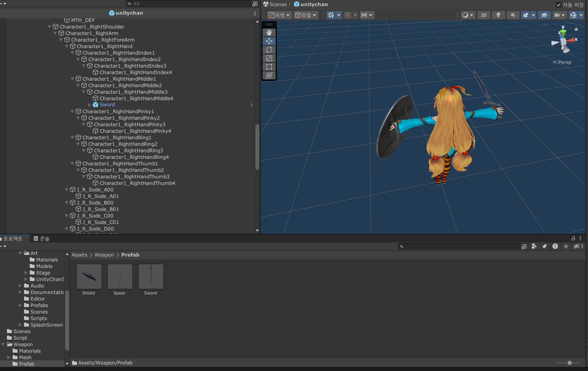This screenshot has height=371, width=588.
Task: Open the Gizmos dropdown arrow
Action: [581, 15]
